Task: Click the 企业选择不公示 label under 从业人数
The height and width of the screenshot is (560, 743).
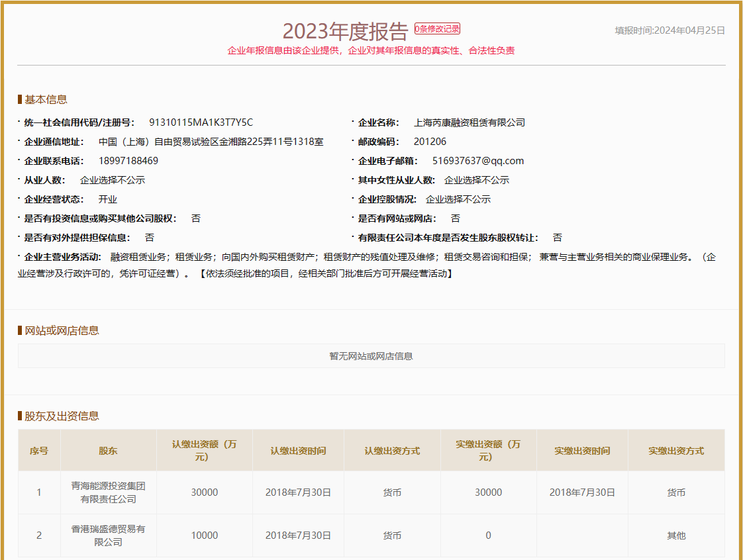Action: point(113,179)
